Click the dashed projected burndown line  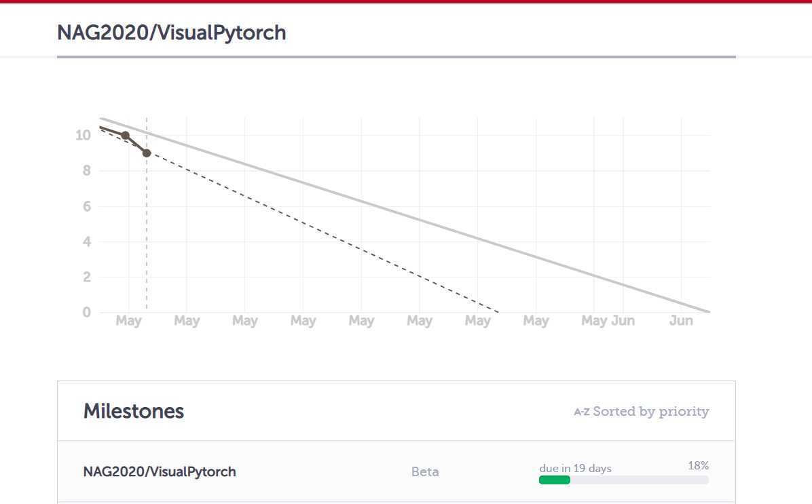pyautogui.click(x=322, y=233)
